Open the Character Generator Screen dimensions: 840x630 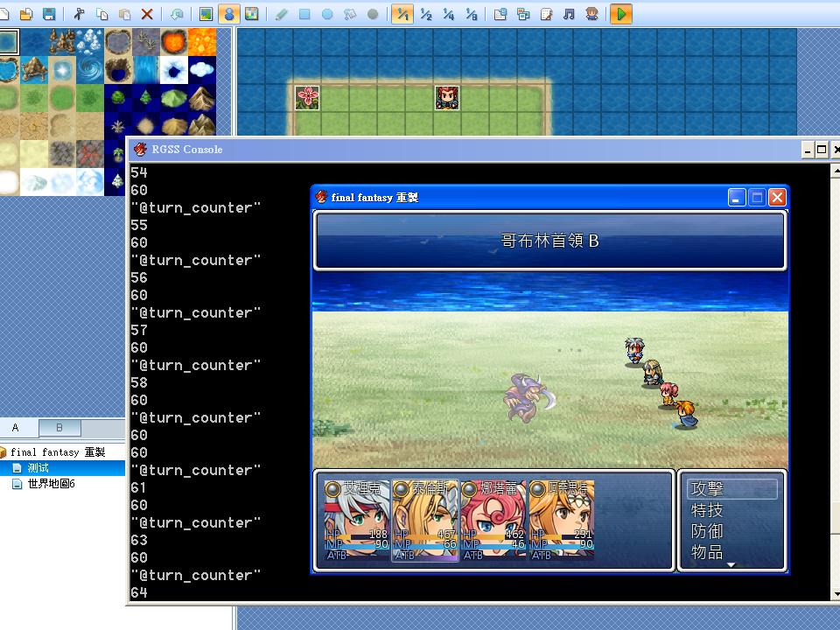point(591,14)
